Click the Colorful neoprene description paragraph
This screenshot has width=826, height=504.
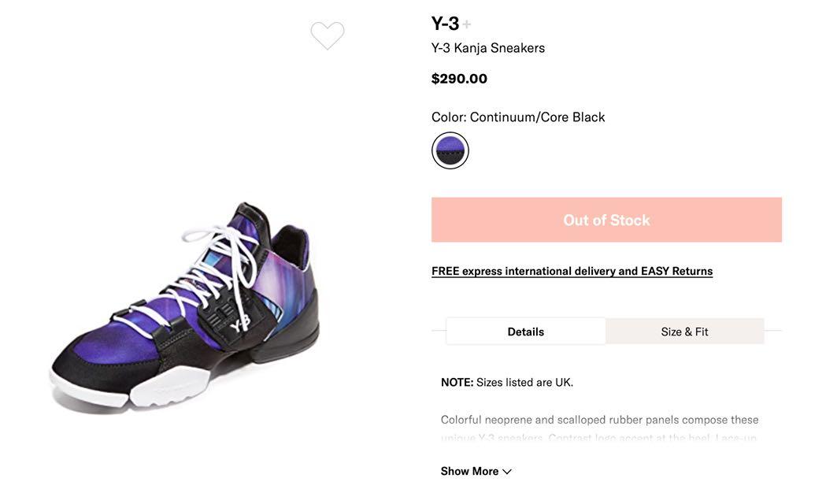599,420
